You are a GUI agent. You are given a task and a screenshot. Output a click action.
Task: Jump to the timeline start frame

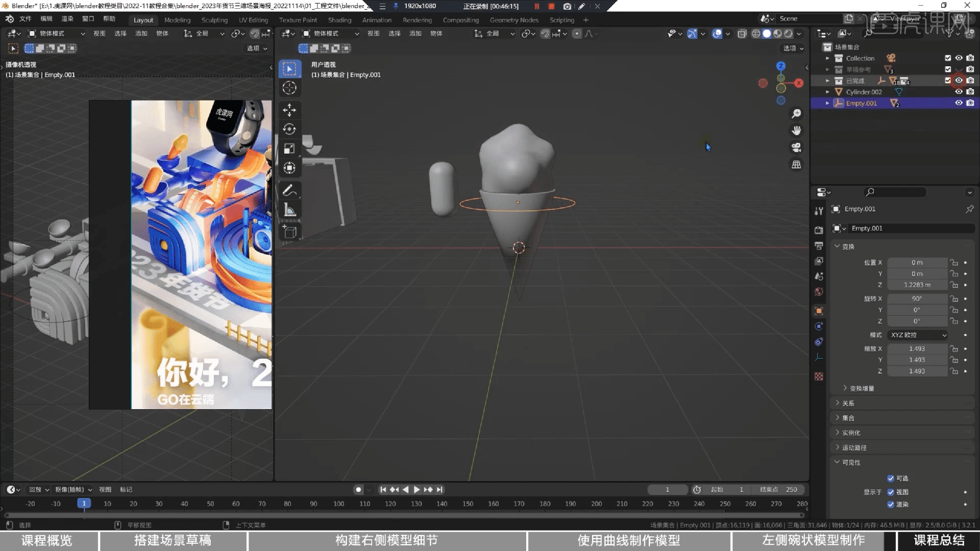(383, 490)
